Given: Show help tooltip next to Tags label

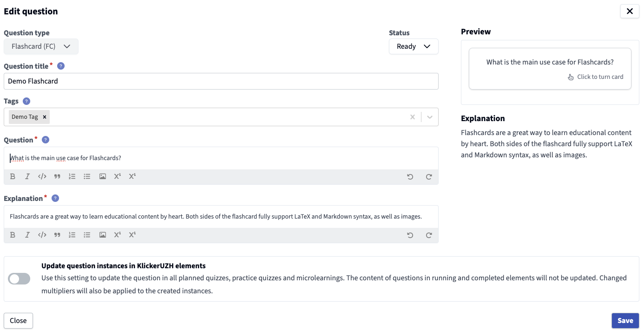Looking at the screenshot, I should [26, 101].
